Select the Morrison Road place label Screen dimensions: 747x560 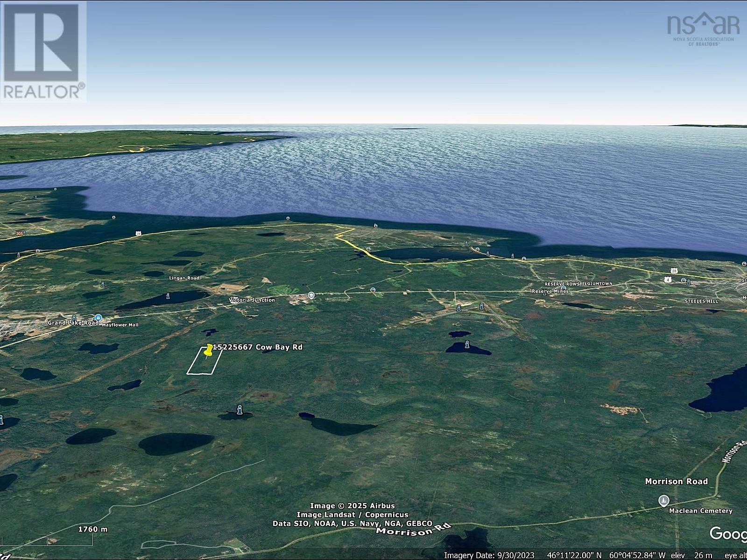[676, 481]
